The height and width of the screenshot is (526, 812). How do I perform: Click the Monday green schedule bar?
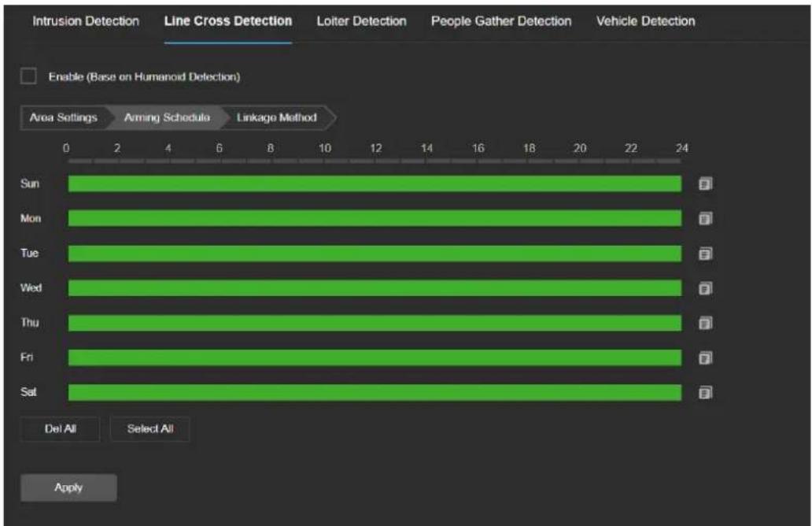375,218
